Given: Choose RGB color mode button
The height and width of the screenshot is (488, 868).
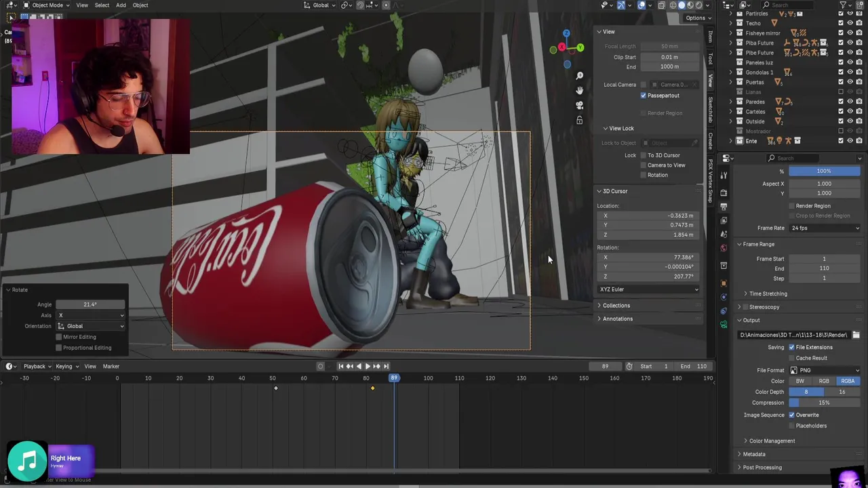Looking at the screenshot, I should pyautogui.click(x=824, y=381).
